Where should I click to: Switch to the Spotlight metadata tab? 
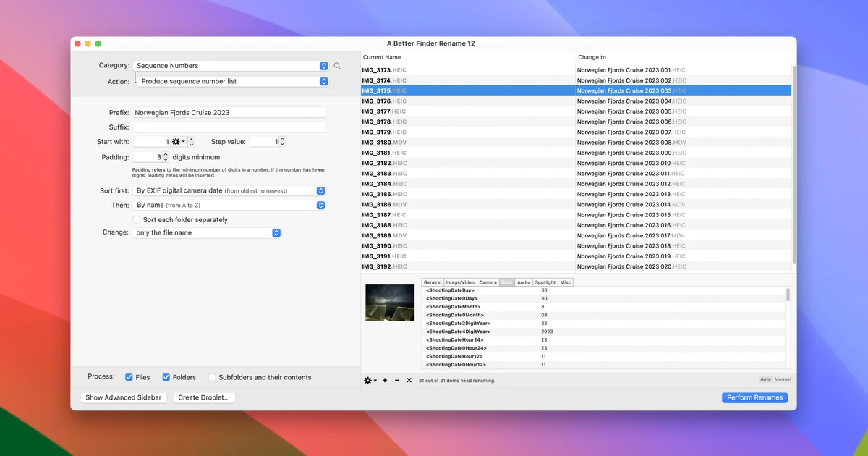545,282
